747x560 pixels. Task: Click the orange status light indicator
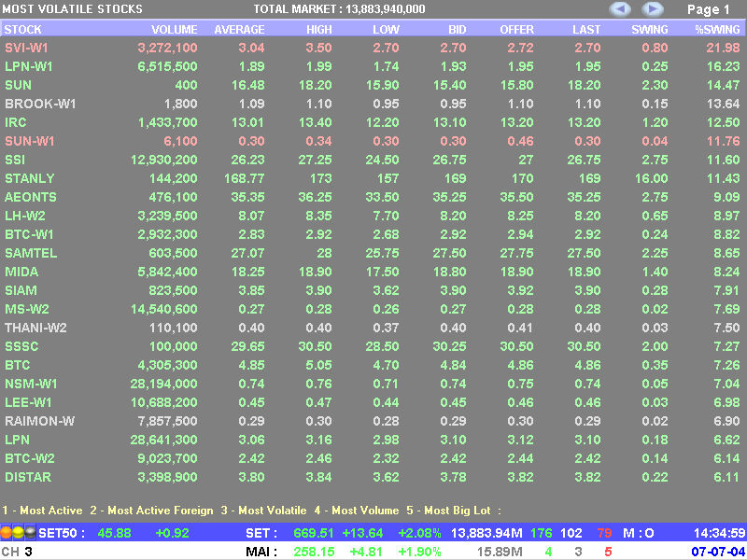[7, 532]
